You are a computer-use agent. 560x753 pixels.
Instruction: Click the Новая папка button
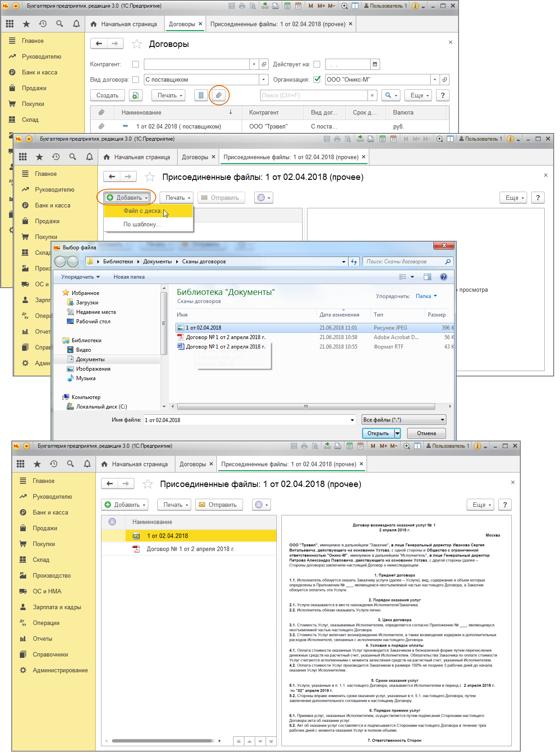129,277
